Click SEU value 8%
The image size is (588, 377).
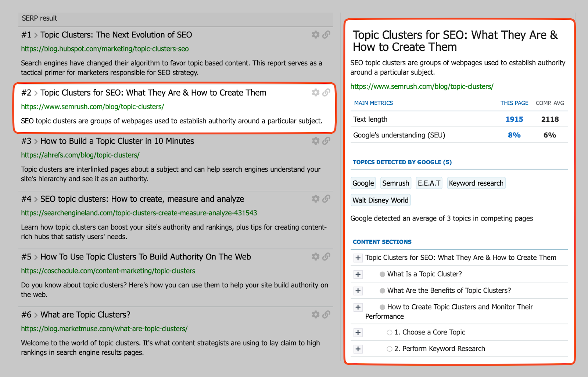[514, 135]
